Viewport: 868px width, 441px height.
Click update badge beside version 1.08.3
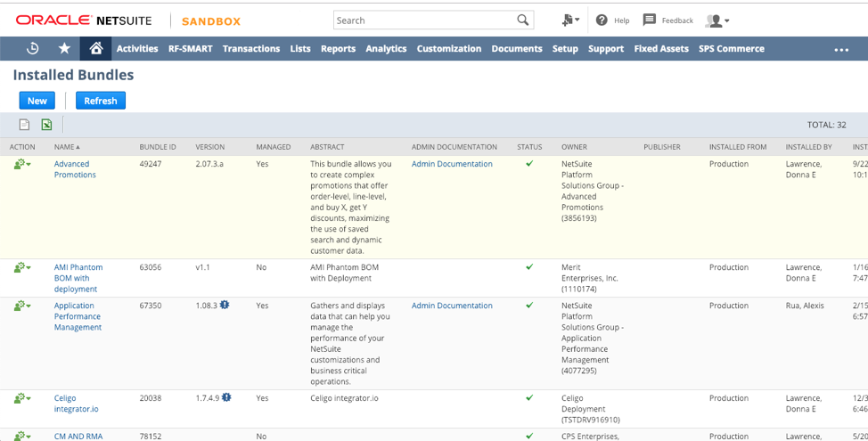click(x=225, y=305)
